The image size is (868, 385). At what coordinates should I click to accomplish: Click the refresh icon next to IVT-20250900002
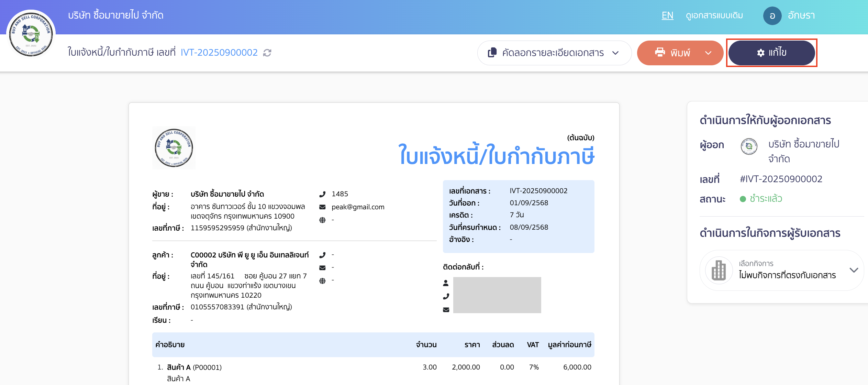coord(268,53)
